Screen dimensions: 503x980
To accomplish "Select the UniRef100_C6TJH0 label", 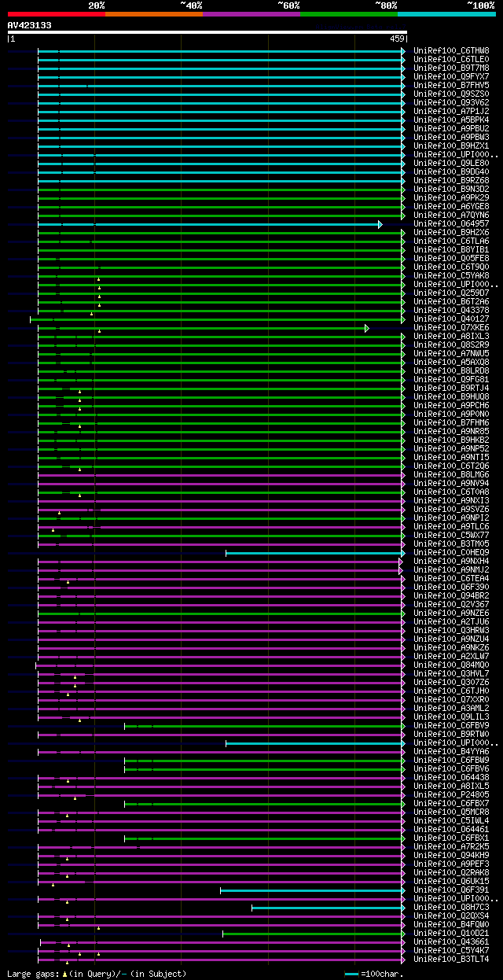I will pos(451,691).
